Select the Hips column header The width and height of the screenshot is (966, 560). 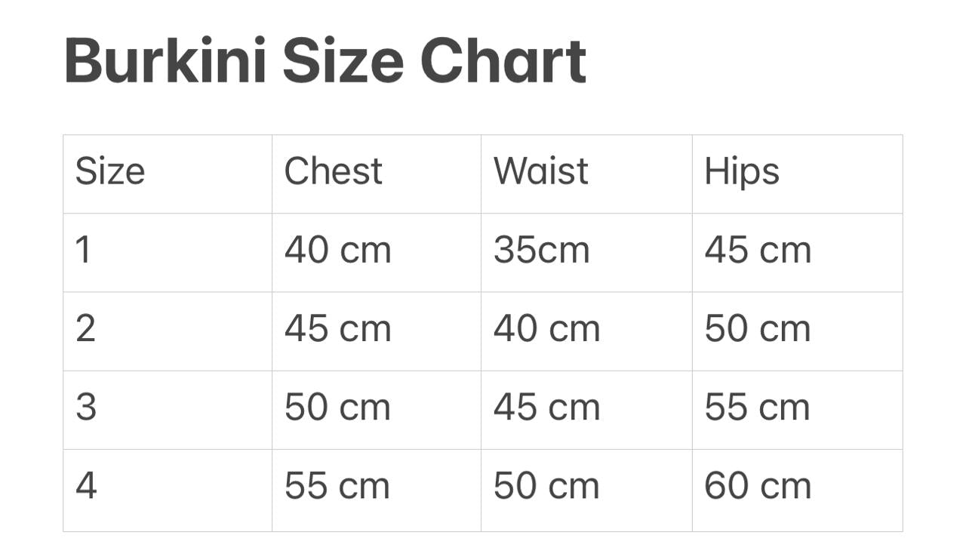point(797,174)
